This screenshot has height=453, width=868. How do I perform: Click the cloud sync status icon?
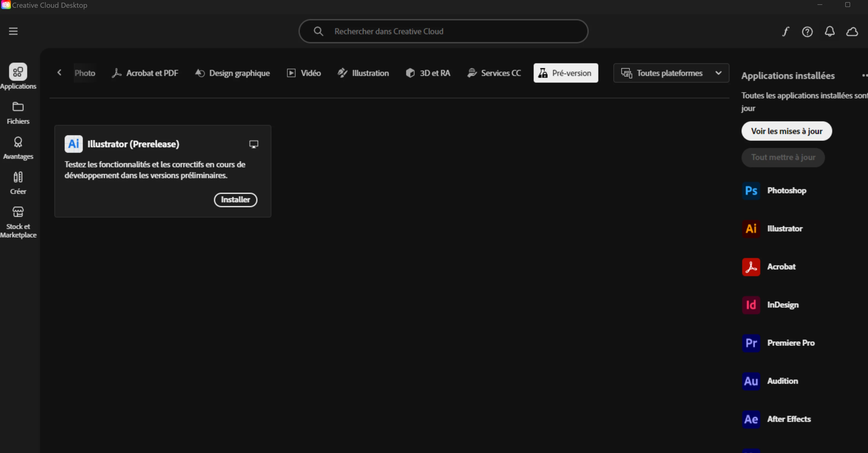pyautogui.click(x=852, y=32)
